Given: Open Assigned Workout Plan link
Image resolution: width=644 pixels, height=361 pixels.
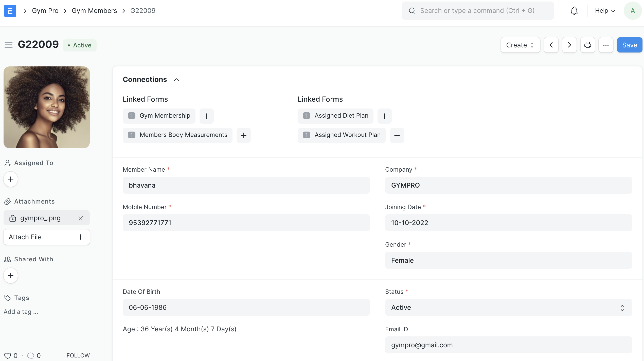Looking at the screenshot, I should (342, 135).
